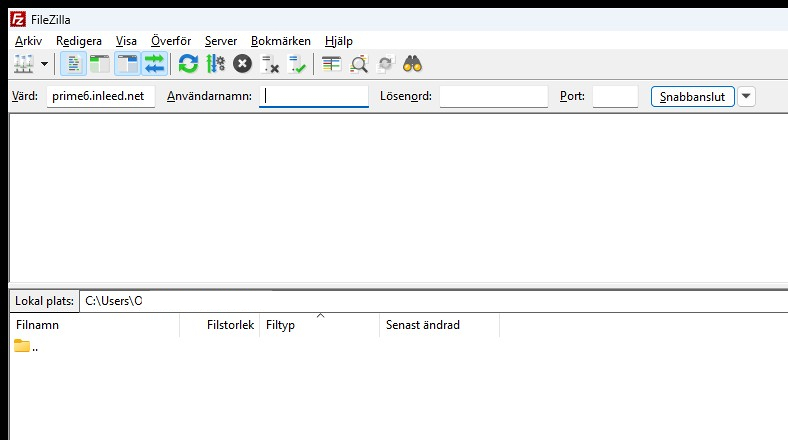This screenshot has height=440, width=788.
Task: Open the Bokmärken menu
Action: [281, 40]
